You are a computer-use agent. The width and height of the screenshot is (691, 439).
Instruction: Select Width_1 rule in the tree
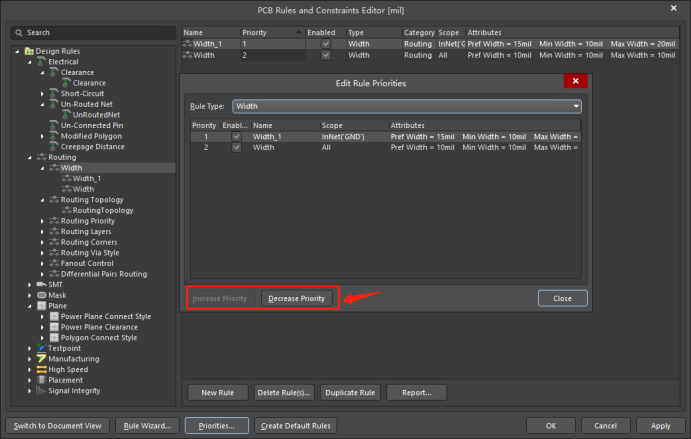[x=87, y=178]
